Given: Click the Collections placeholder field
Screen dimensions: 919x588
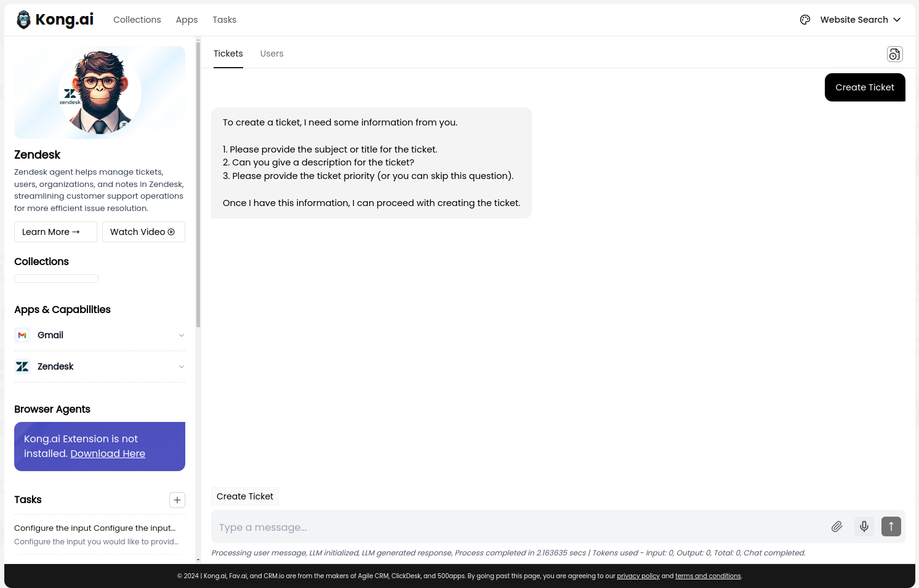Looking at the screenshot, I should 56,279.
